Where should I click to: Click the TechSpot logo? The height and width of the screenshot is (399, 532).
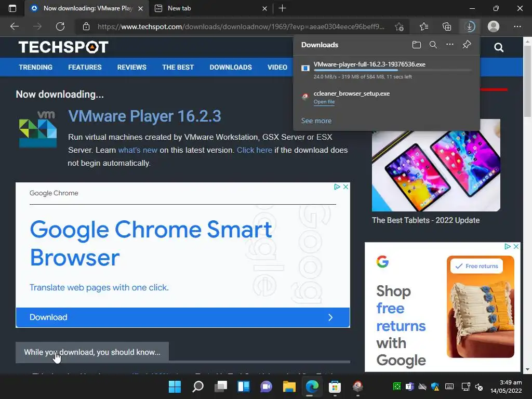(x=63, y=47)
